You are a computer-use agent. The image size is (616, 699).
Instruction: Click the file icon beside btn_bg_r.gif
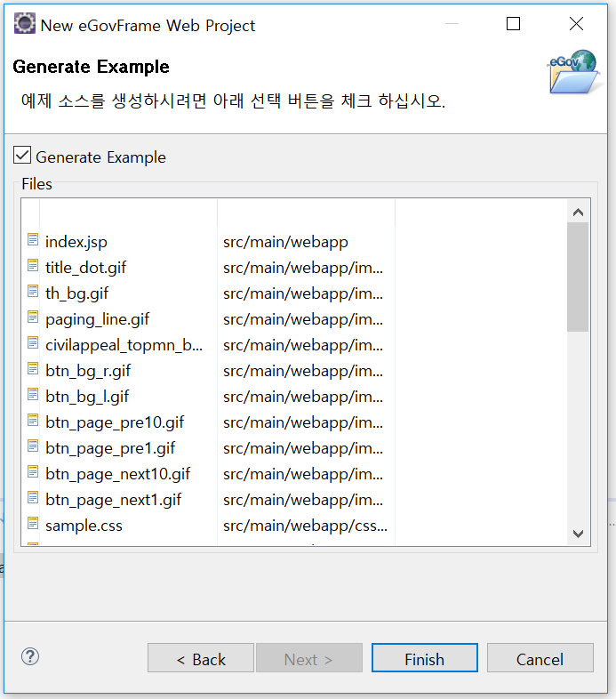tap(33, 369)
